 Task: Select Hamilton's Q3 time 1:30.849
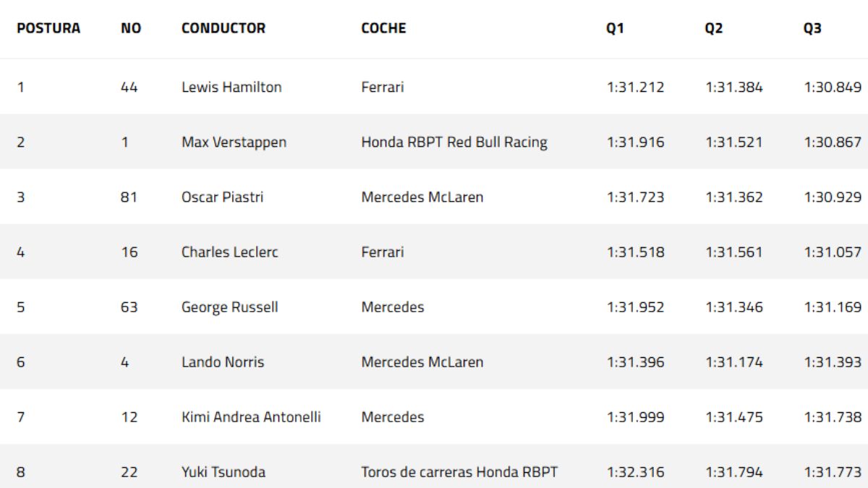(833, 87)
